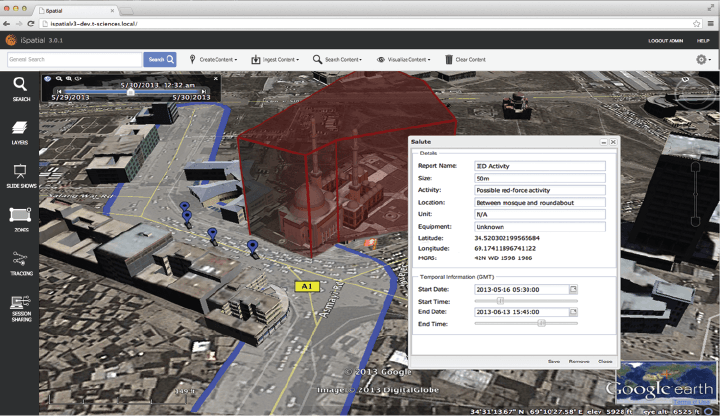This screenshot has width=720, height=416.
Task: Open the Search panel in the sidebar
Action: coord(20,89)
